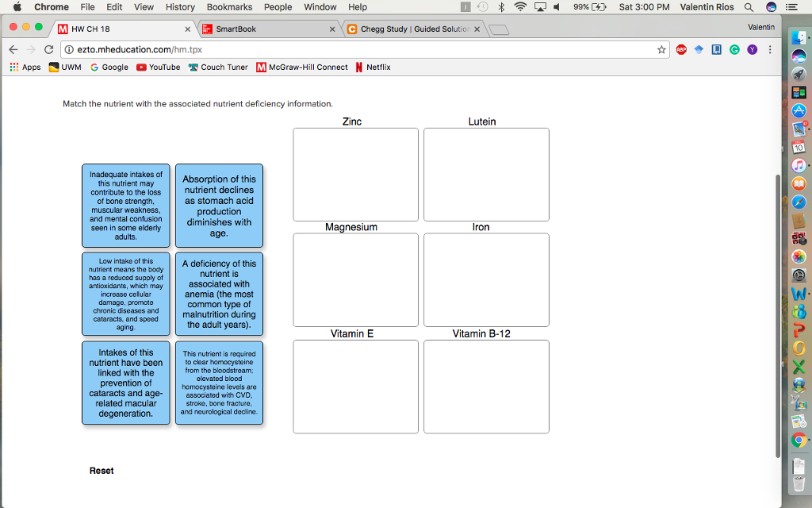Open the purple Y extension icon
Viewport: 812px width, 508px height.
(x=752, y=50)
